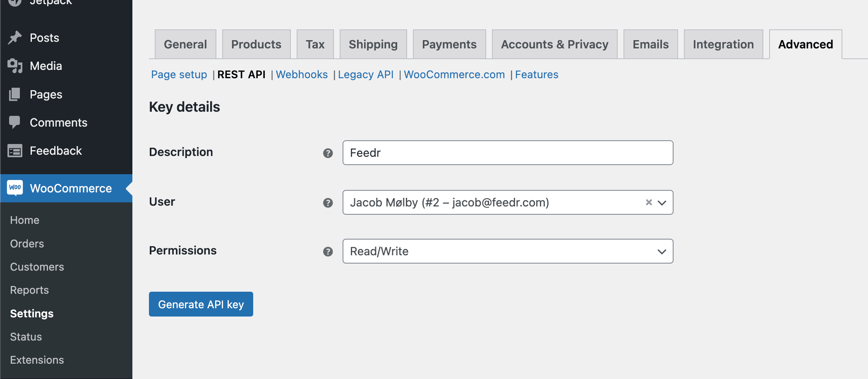Open the Accounts & Privacy tab
The height and width of the screenshot is (379, 868).
pos(554,44)
